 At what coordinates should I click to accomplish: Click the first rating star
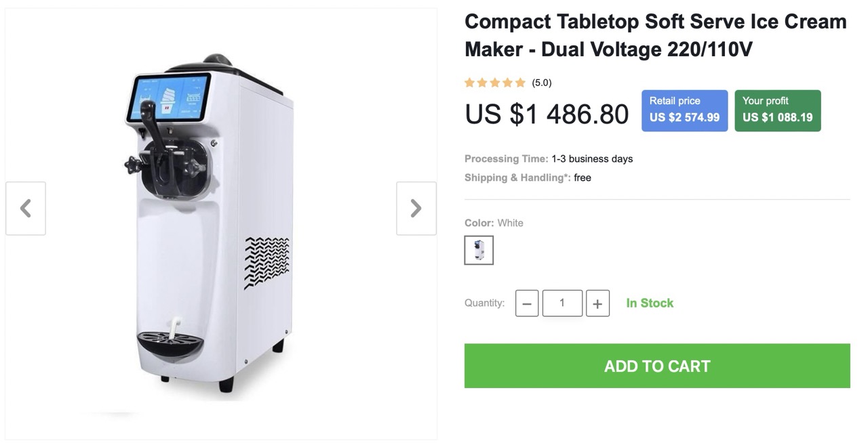469,83
